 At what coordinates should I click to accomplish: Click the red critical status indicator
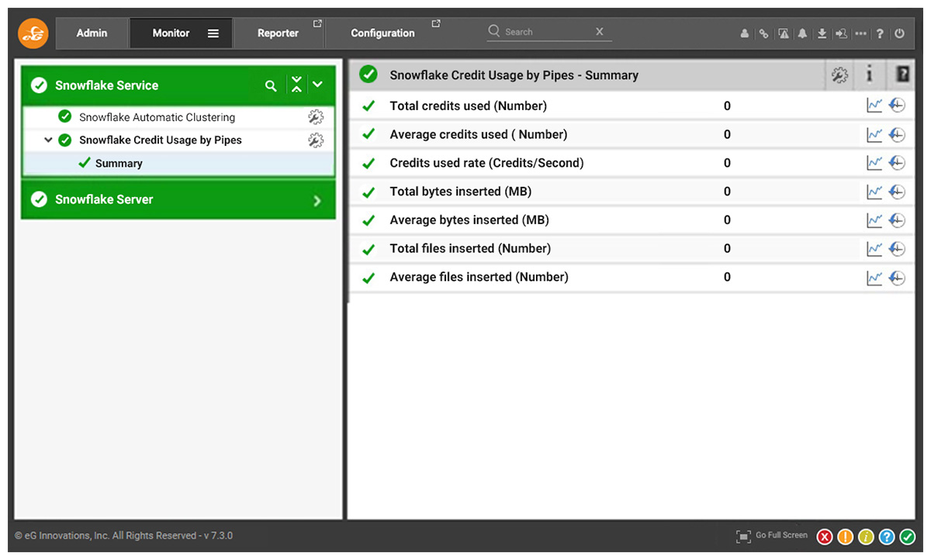click(x=825, y=537)
